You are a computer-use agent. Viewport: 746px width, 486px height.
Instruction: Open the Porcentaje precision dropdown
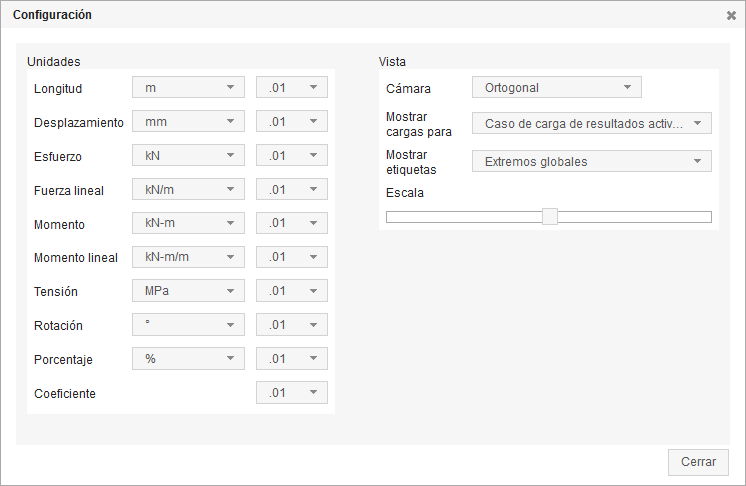(292, 359)
